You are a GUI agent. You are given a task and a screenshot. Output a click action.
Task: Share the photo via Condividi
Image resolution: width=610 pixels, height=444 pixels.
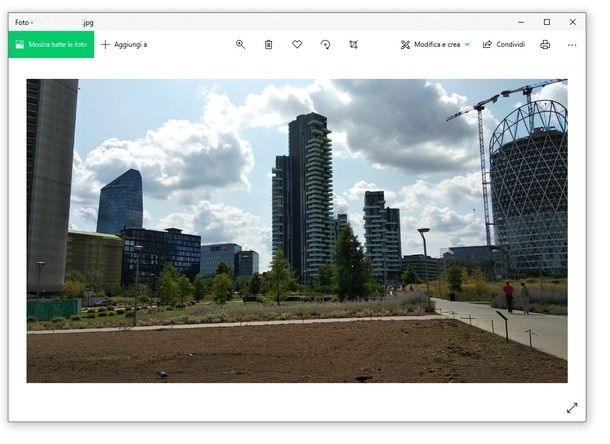click(503, 45)
